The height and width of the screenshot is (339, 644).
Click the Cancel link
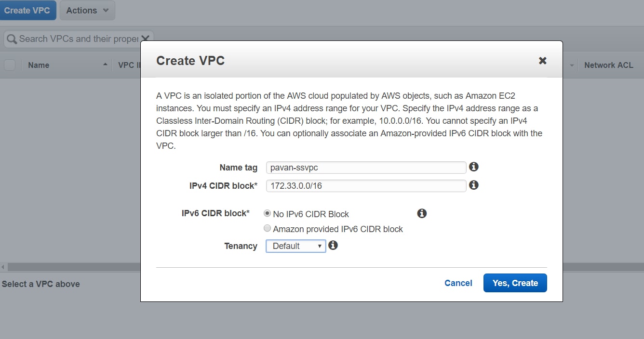point(458,283)
